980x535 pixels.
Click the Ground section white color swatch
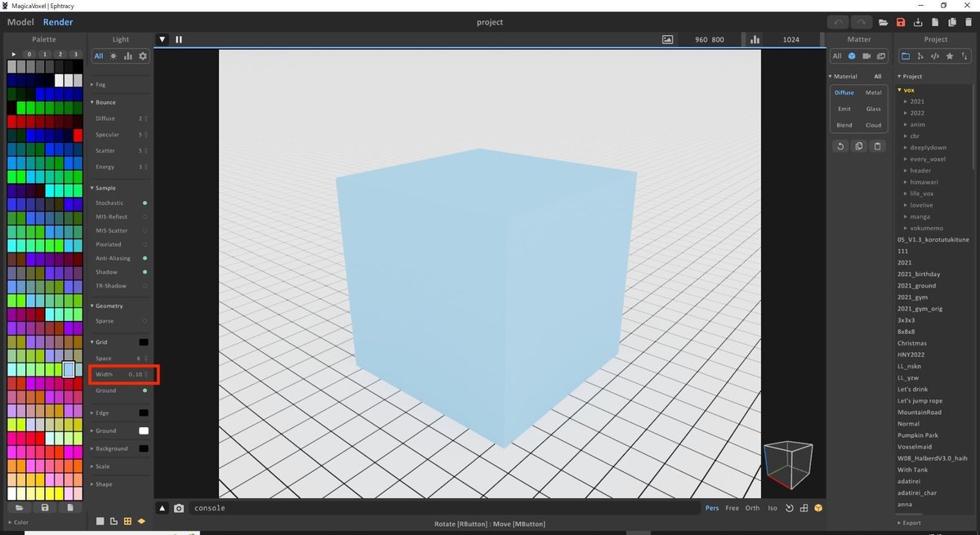coord(144,430)
